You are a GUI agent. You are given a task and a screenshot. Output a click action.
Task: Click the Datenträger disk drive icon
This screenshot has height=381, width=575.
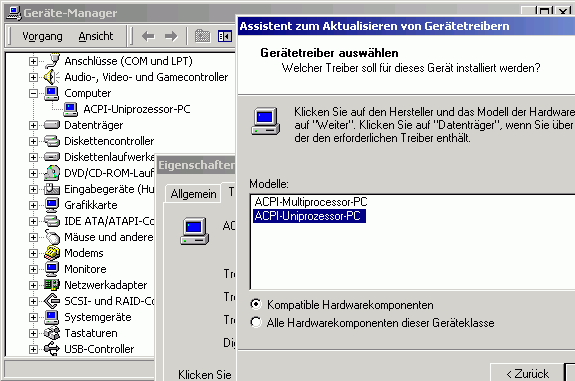[x=52, y=125]
